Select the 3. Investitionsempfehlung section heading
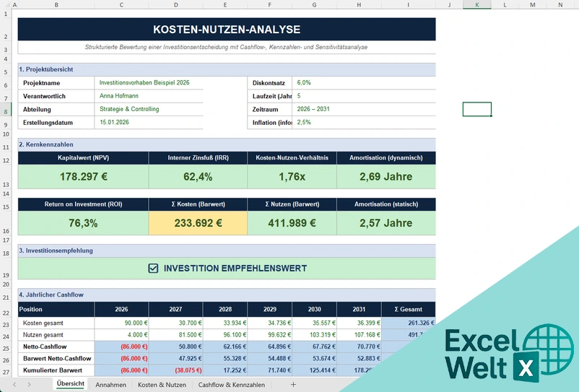 point(227,251)
